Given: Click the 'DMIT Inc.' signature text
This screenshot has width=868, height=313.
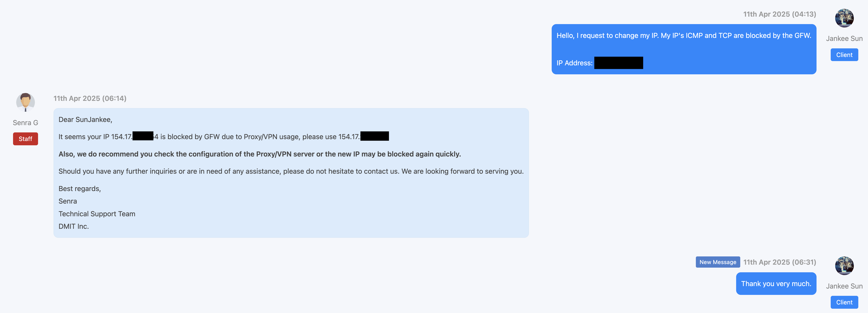Looking at the screenshot, I should pos(73,226).
